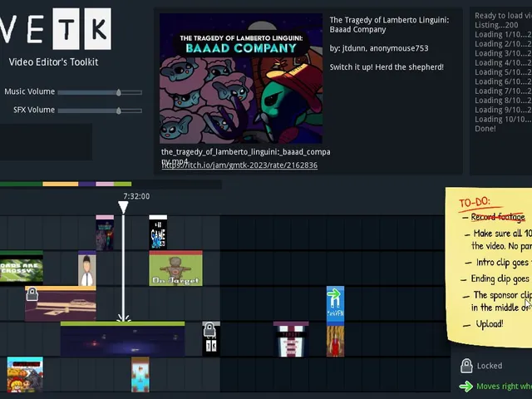Select the black and white GAME clip
This screenshot has width=532, height=399.
click(158, 233)
